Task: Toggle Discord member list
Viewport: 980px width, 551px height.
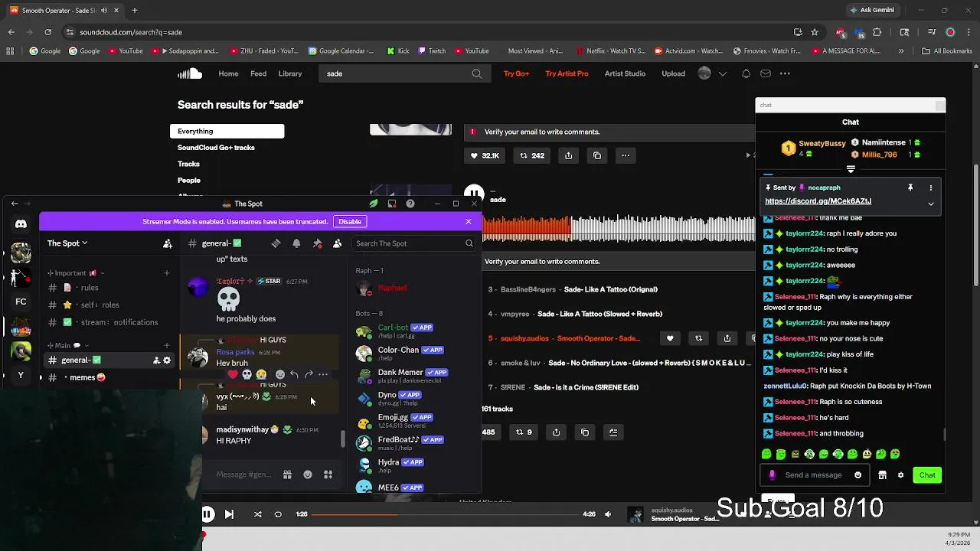Action: [x=337, y=243]
